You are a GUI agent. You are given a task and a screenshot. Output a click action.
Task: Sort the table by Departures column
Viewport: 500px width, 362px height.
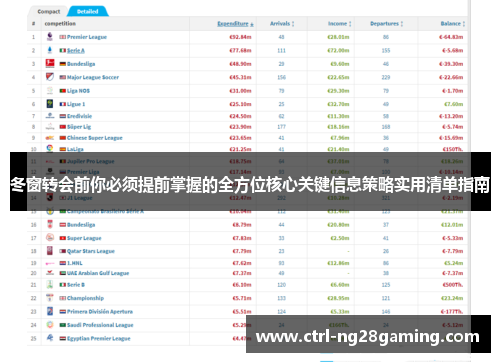click(x=386, y=24)
